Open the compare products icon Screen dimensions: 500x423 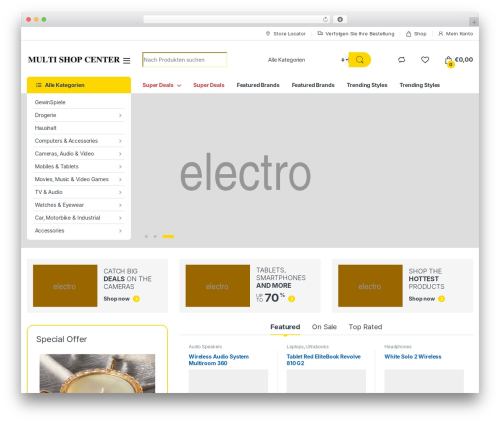tap(401, 60)
